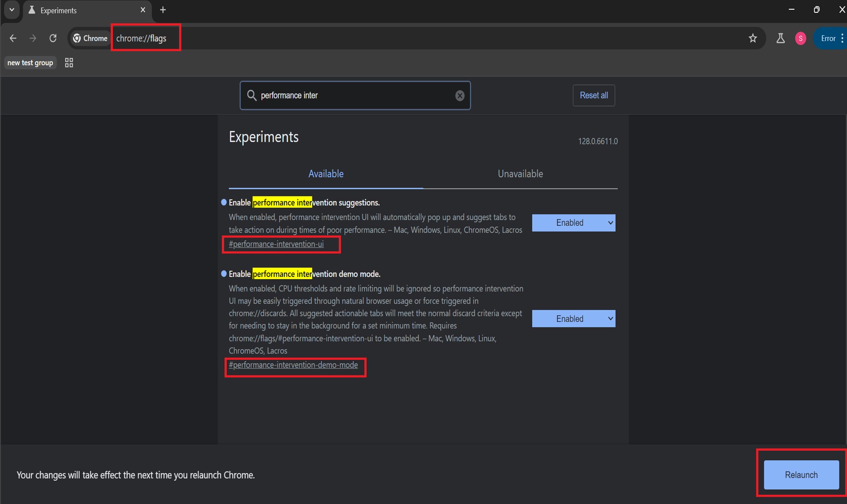Switch to the Available tab
The image size is (847, 504).
click(326, 174)
